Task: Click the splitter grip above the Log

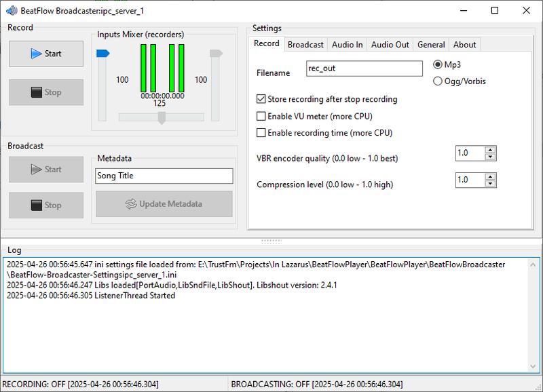Action: click(271, 241)
